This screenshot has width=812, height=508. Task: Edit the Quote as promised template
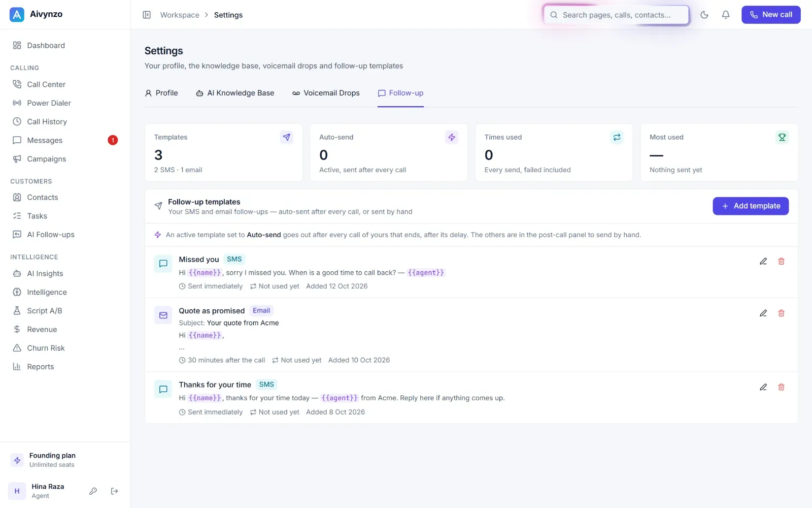pyautogui.click(x=763, y=313)
